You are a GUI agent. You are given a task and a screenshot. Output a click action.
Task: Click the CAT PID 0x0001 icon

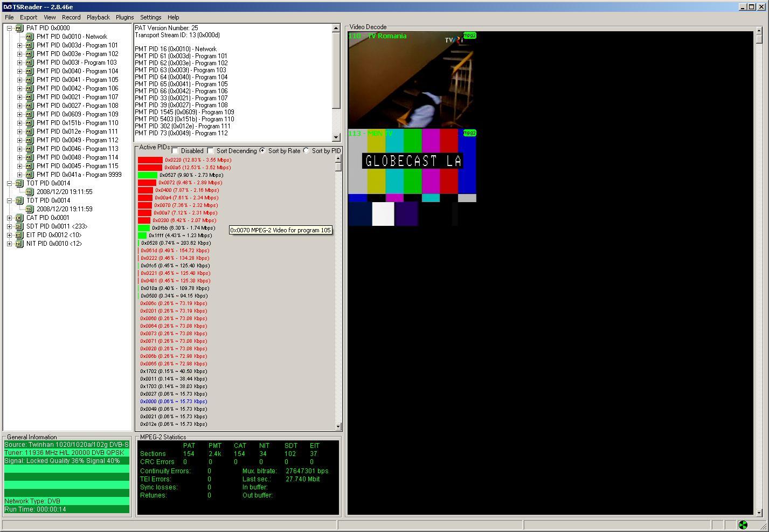click(19, 218)
